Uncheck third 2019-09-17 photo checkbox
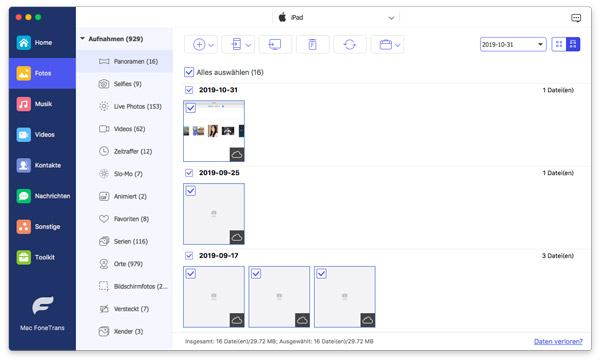600x361 pixels. pyautogui.click(x=321, y=274)
